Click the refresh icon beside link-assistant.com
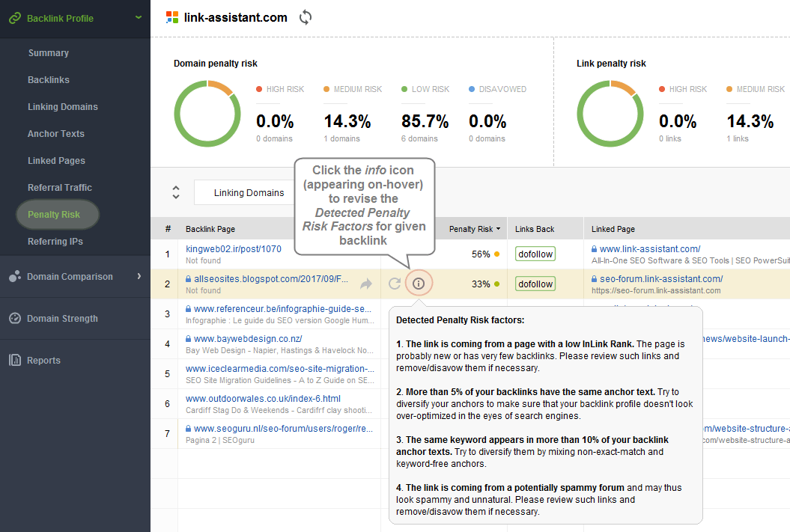 click(305, 17)
